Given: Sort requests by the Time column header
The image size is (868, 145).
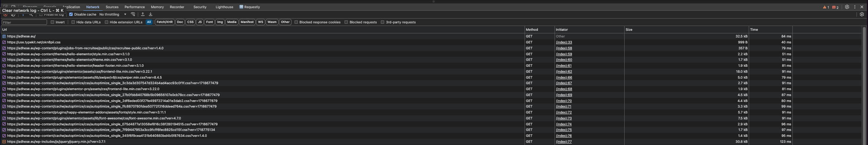Looking at the screenshot, I should [x=771, y=30].
